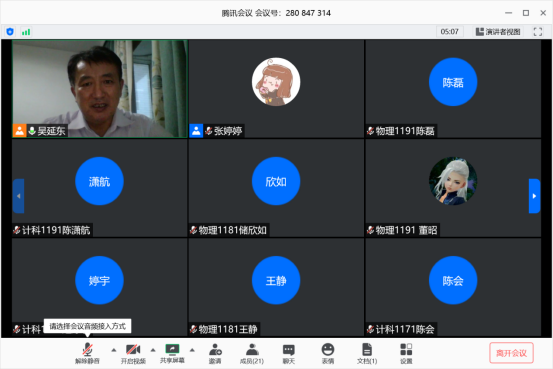Screen dimensions: 553x369
Task: Expand audio options arrow beside microphone
Action: (114, 350)
